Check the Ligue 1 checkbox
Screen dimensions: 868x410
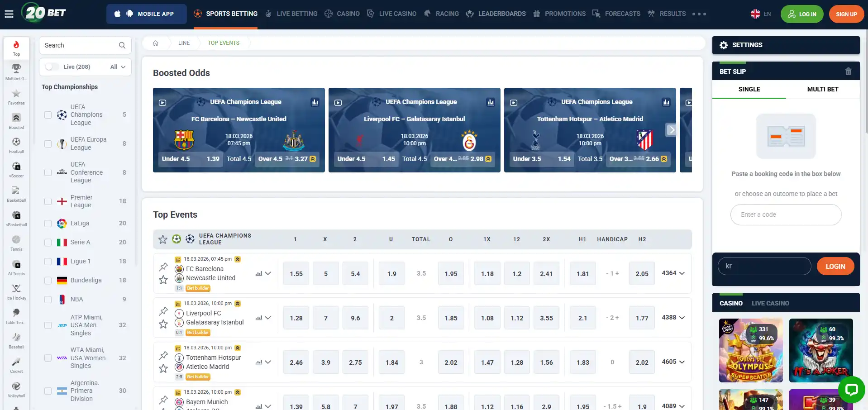coord(48,262)
